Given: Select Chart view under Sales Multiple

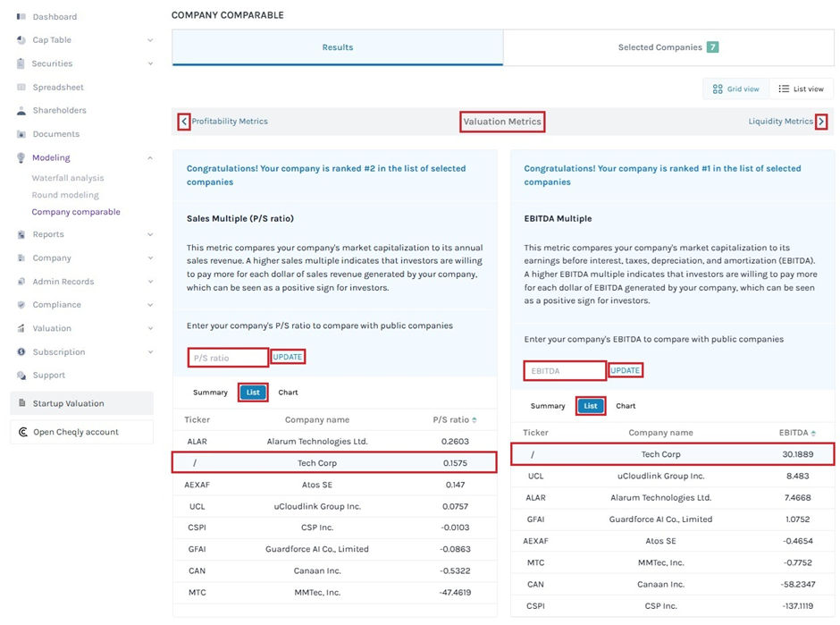Looking at the screenshot, I should [288, 393].
